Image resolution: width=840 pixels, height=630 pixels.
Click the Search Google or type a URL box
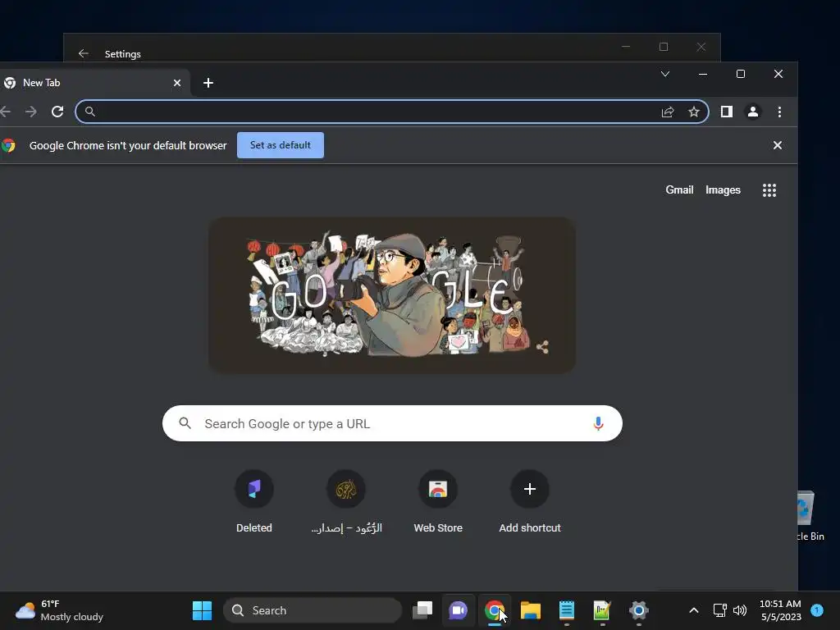click(392, 424)
